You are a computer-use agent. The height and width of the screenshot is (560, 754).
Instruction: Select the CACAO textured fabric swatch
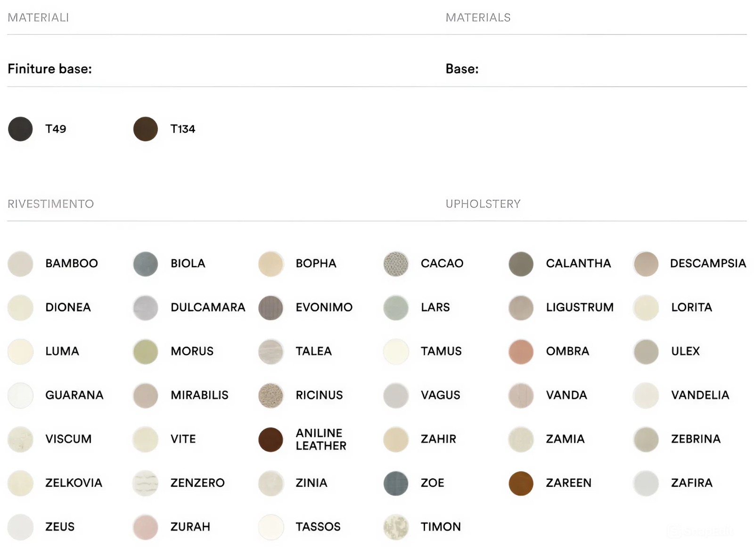[x=395, y=264]
